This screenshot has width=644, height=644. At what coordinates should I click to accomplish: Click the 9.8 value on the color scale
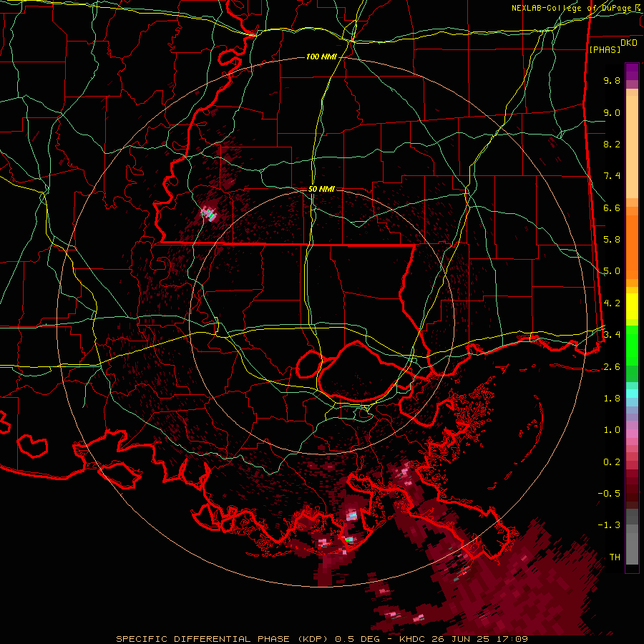[612, 81]
